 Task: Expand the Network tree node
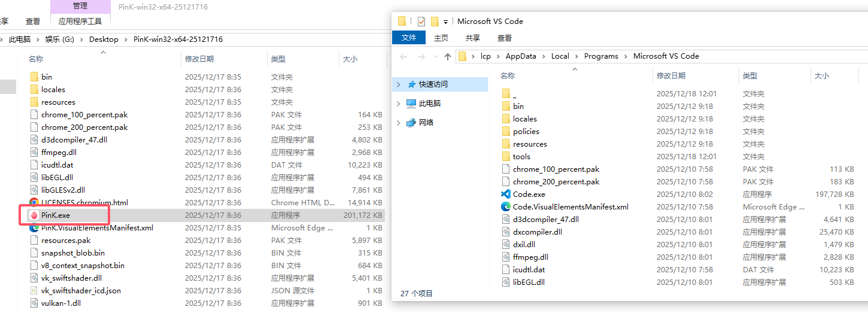point(399,122)
